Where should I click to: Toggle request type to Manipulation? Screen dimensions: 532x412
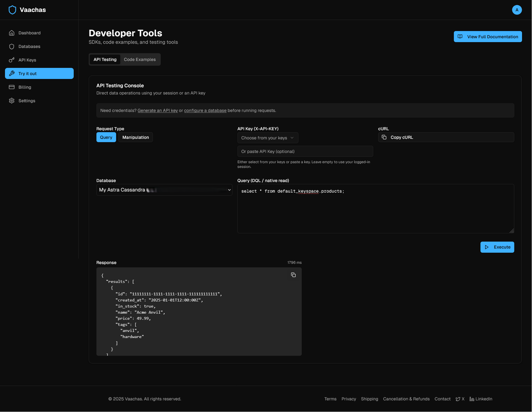point(135,137)
